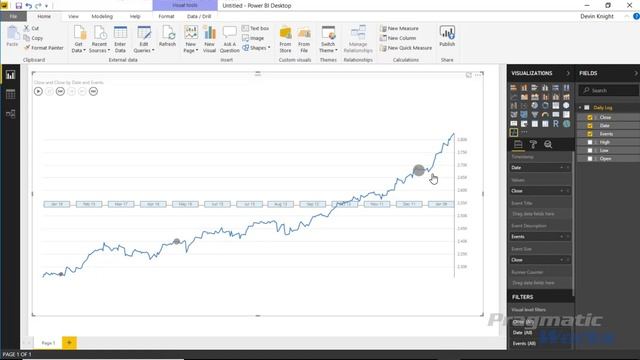
Task: Switch to the View ribbon tab
Action: [73, 16]
